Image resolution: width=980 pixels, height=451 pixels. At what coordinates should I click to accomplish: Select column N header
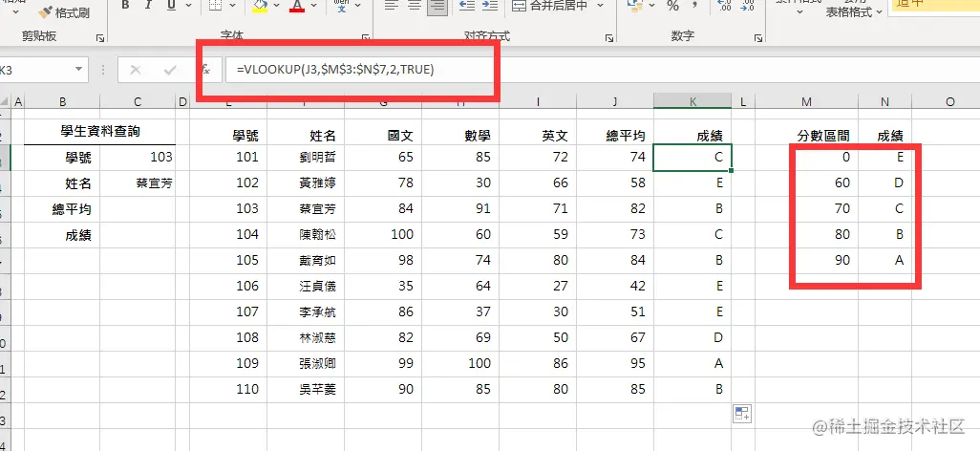point(884,101)
